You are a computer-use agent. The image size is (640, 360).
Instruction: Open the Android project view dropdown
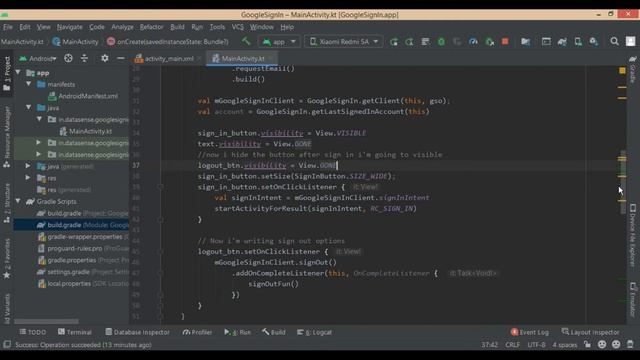tap(38, 58)
